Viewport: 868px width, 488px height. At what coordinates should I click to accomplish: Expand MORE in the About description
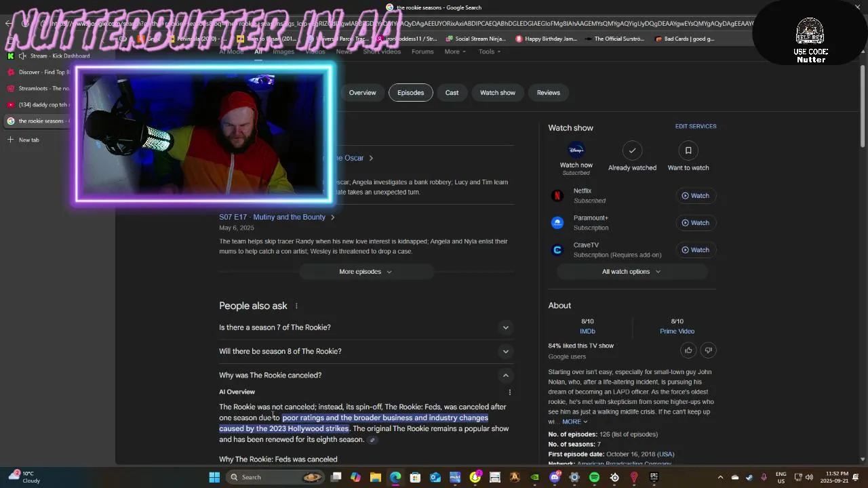574,422
